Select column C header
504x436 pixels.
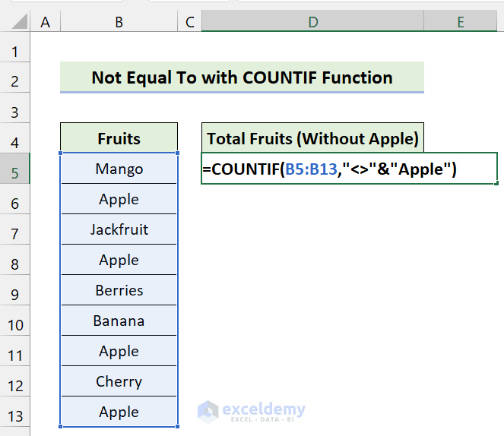[189, 23]
